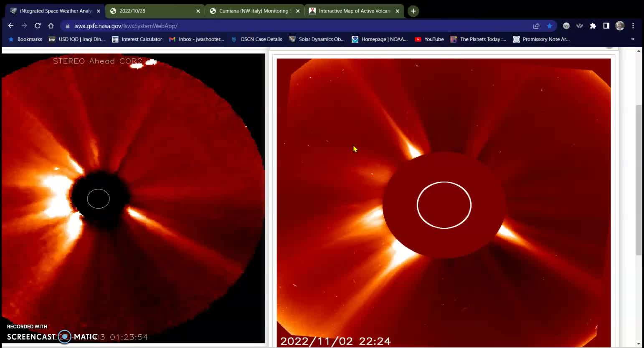The height and width of the screenshot is (348, 644).
Task: Open the Chrome three-dot menu
Action: pos(633,26)
